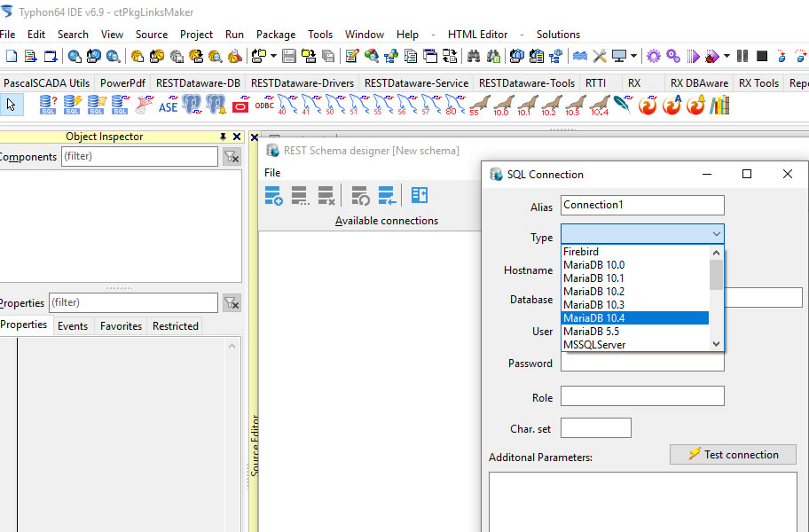This screenshot has height=532, width=809.
Task: Click the Char. set input field
Action: coord(596,428)
